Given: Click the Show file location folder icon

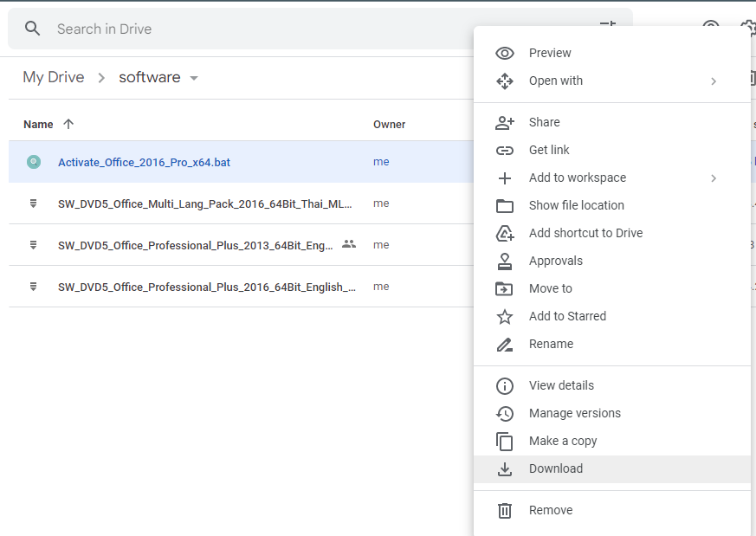Looking at the screenshot, I should [504, 206].
